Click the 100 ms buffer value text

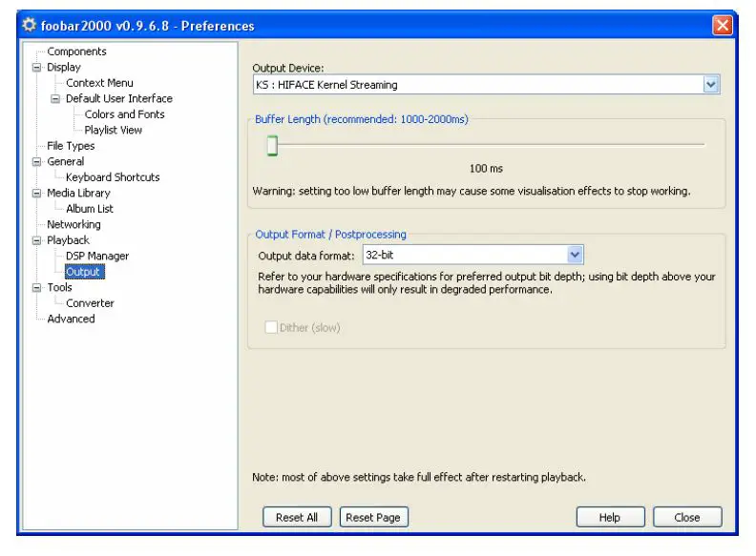point(486,169)
